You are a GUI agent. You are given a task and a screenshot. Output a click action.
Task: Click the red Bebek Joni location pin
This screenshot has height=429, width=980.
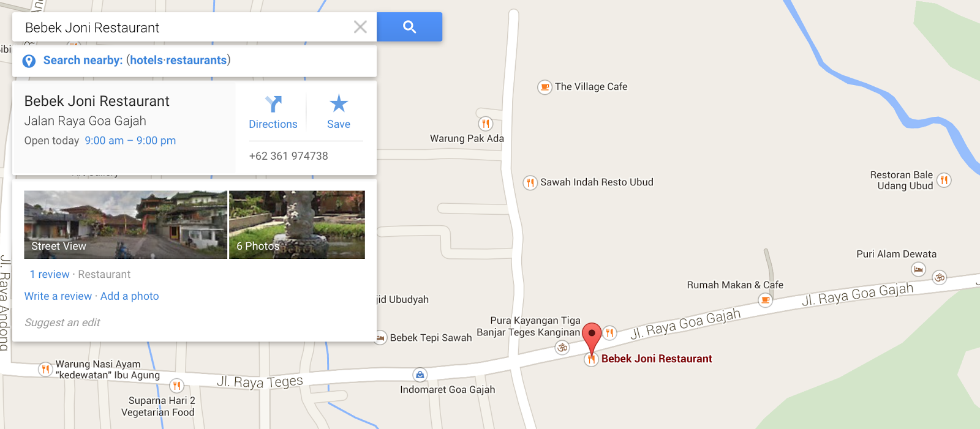point(592,338)
